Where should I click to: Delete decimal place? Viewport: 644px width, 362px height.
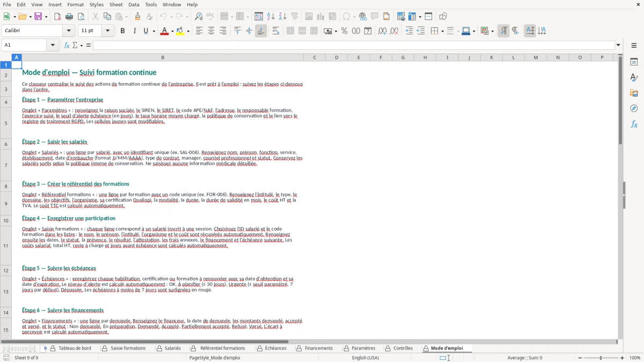tap(394, 31)
